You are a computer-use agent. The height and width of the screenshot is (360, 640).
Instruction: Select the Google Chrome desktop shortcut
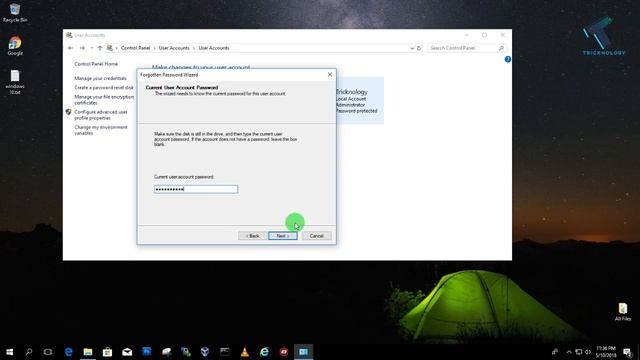pyautogui.click(x=15, y=46)
